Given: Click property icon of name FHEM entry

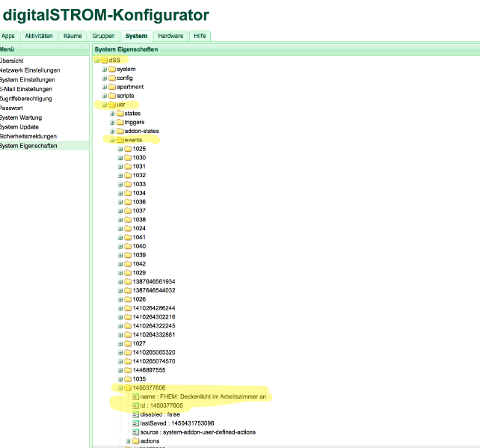Looking at the screenshot, I should (x=135, y=397).
